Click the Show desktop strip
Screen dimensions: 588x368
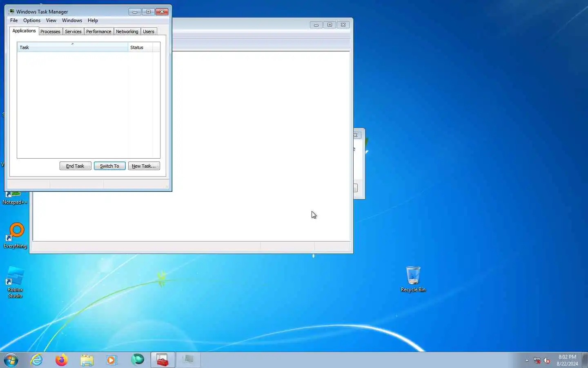(585, 360)
